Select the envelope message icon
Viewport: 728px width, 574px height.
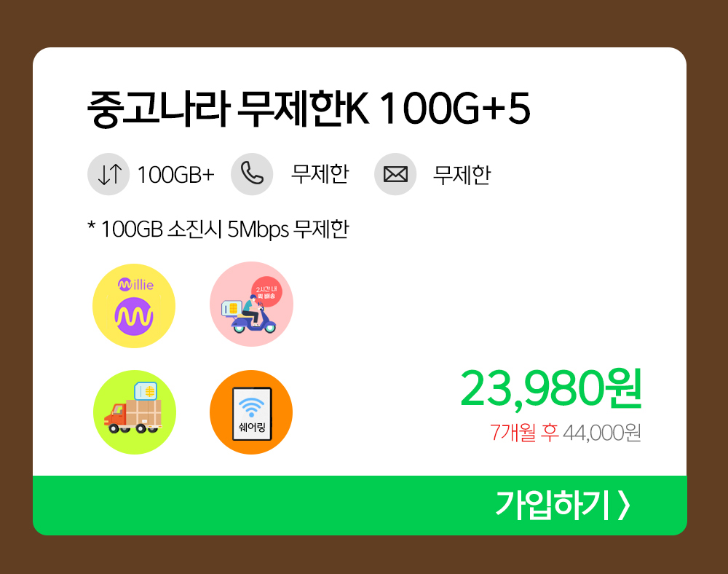click(395, 174)
